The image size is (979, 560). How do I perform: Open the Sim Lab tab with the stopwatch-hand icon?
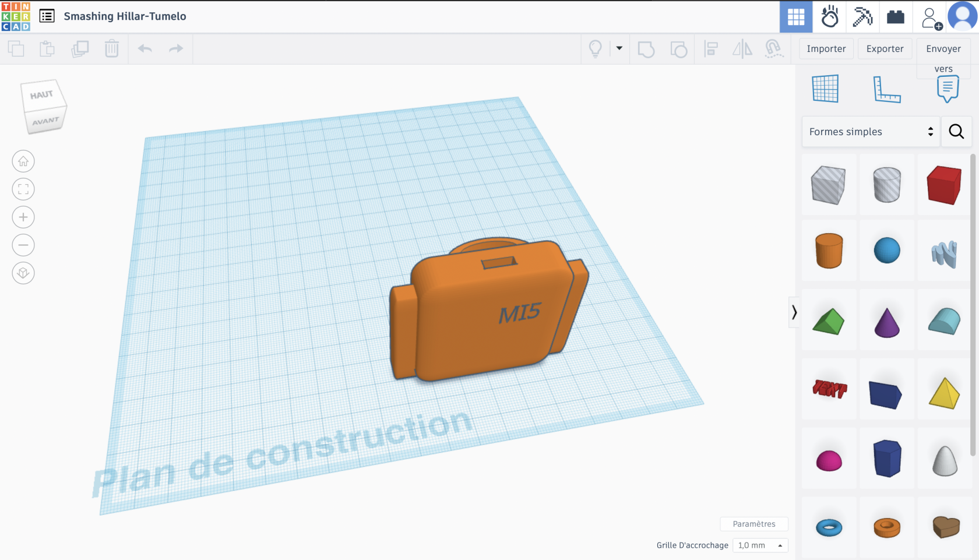[829, 17]
